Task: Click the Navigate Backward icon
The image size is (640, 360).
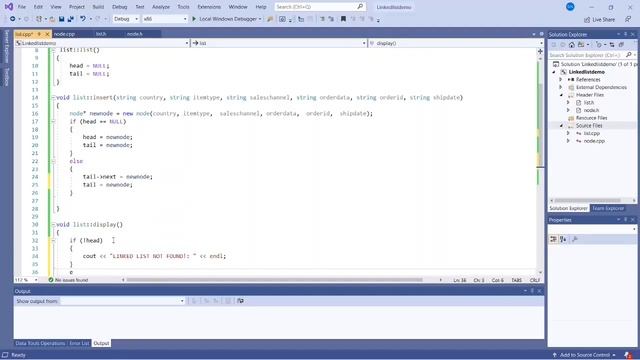Action: (13, 19)
